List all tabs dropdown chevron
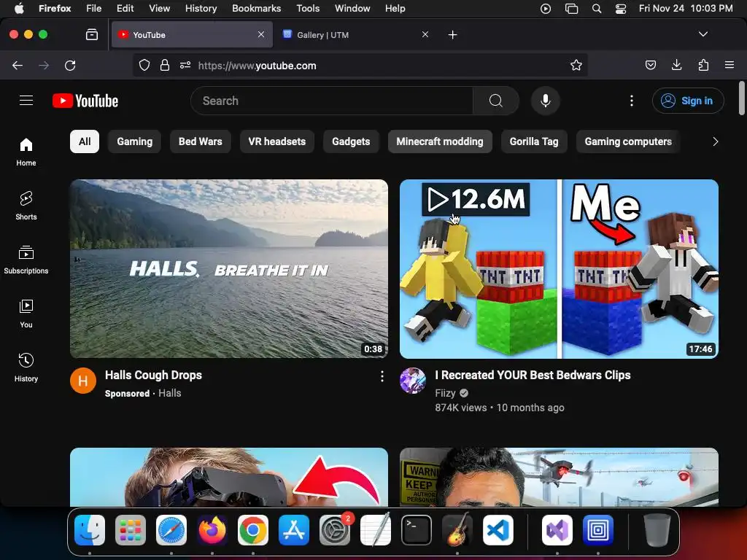The height and width of the screenshot is (560, 747). click(703, 34)
